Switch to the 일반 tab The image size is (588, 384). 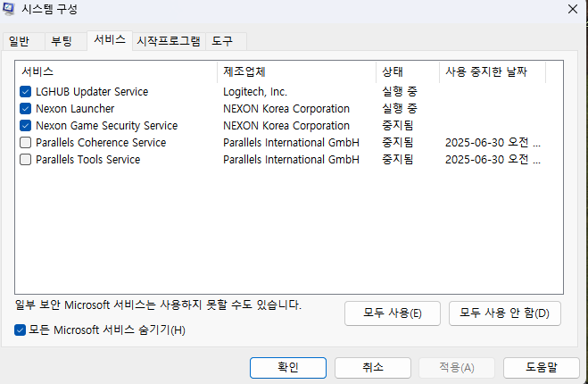point(20,41)
